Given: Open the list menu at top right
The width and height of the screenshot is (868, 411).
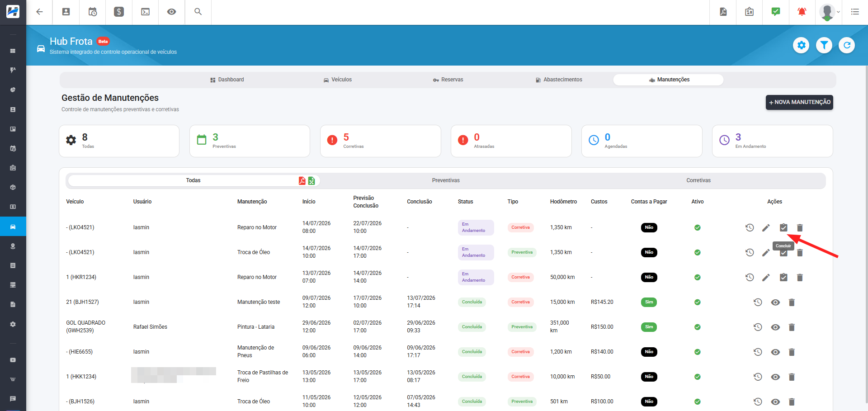Looking at the screenshot, I should click(855, 12).
